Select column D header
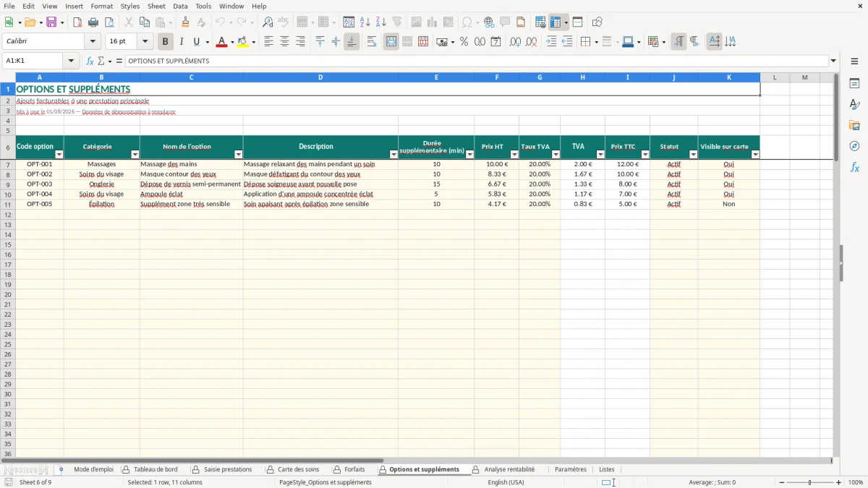Viewport: 868px width, 488px height. point(320,77)
